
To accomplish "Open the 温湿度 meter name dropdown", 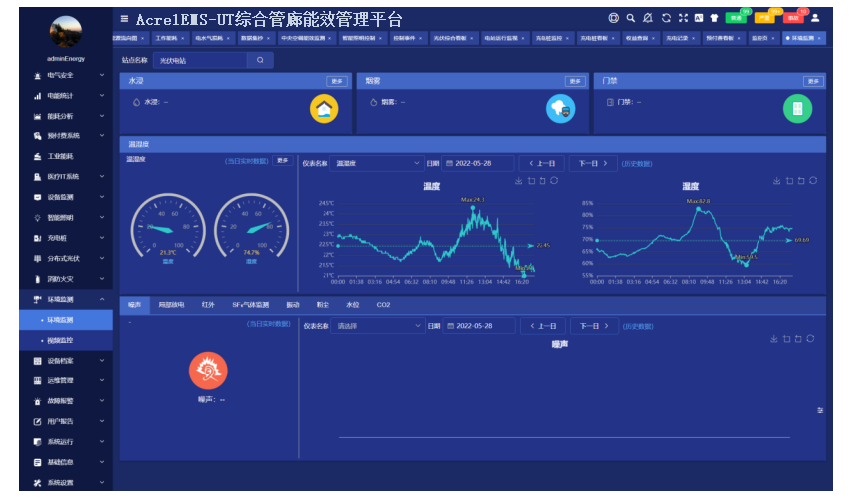I will pos(378,163).
